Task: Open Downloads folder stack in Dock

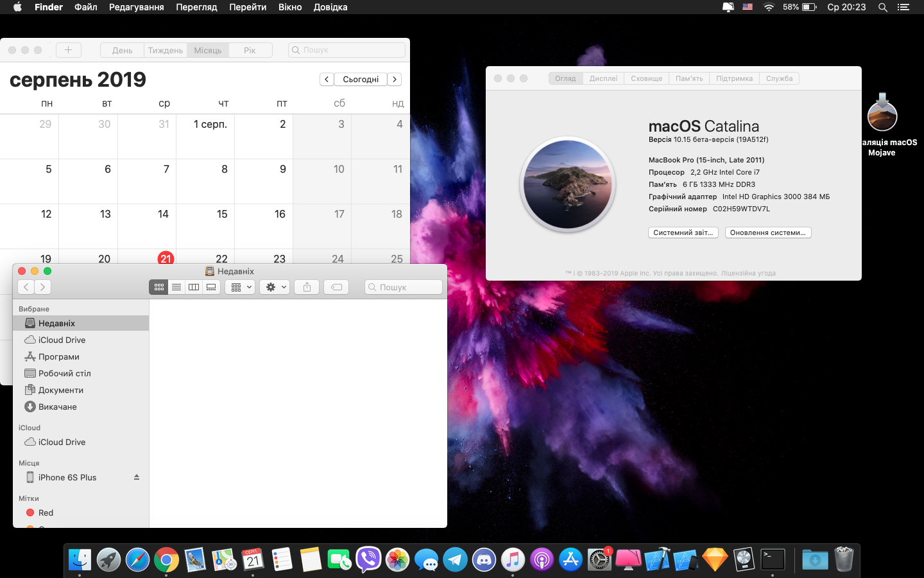Action: point(815,560)
